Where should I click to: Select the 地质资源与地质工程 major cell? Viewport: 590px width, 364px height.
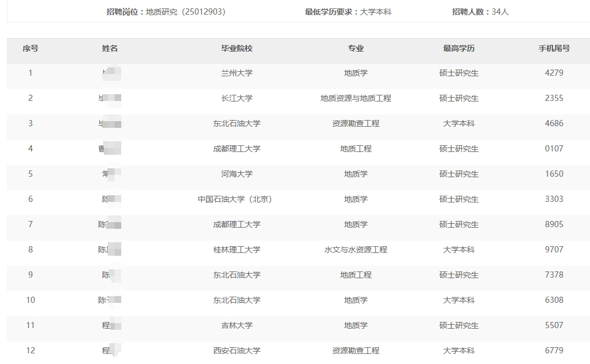click(x=355, y=98)
